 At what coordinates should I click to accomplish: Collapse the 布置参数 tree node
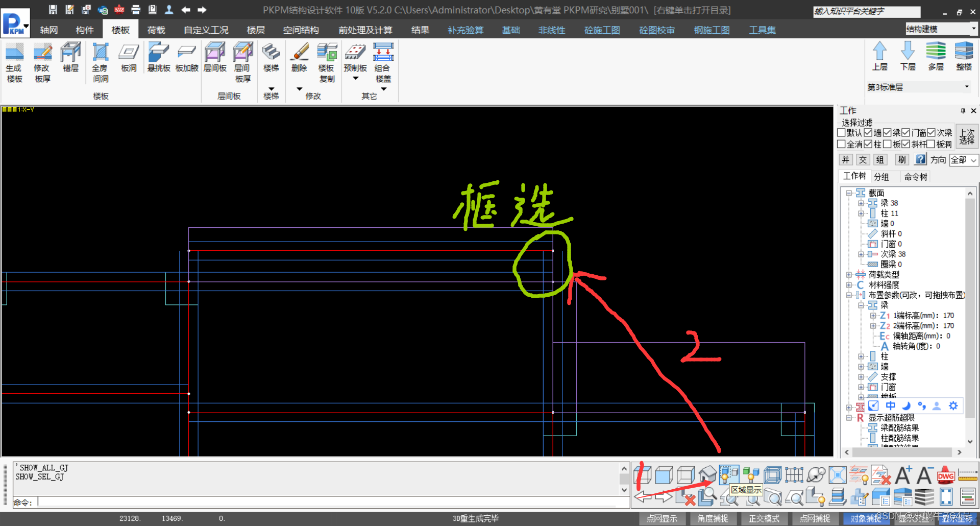point(848,295)
